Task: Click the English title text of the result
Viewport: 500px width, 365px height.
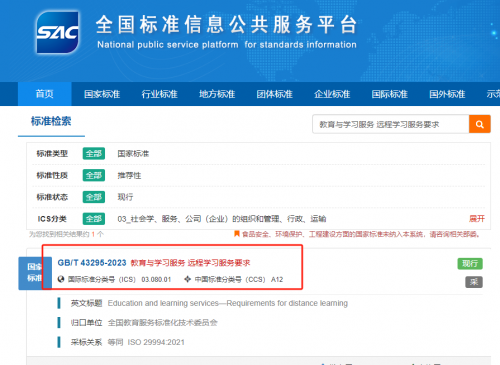Action: click(x=228, y=303)
